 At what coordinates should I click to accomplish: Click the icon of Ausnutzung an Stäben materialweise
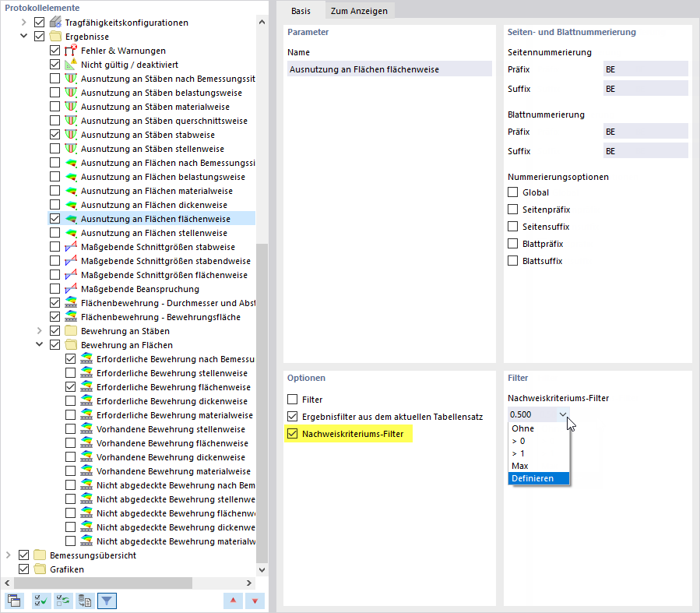point(71,107)
